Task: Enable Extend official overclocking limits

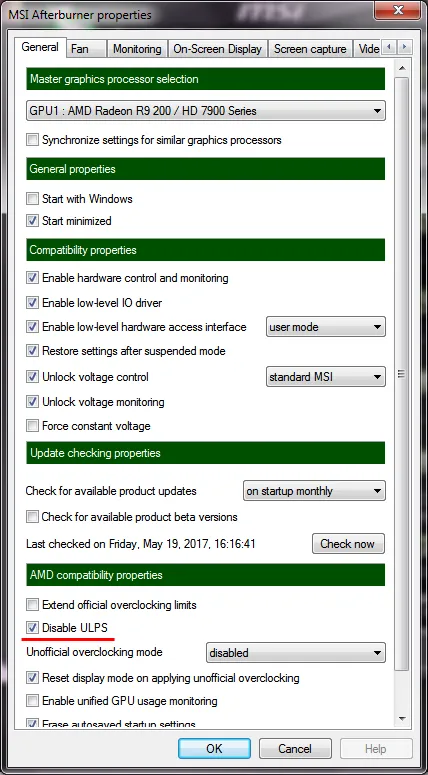Action: pos(32,604)
